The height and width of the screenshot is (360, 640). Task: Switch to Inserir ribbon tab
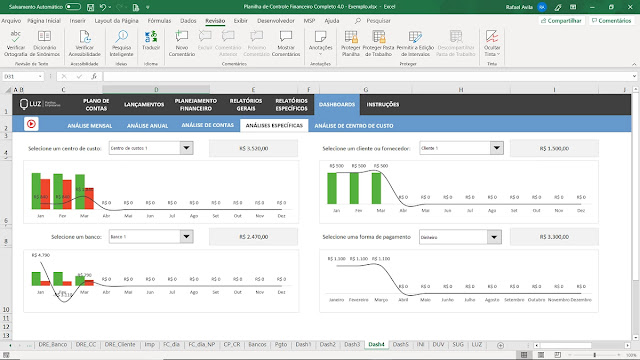(x=78, y=21)
